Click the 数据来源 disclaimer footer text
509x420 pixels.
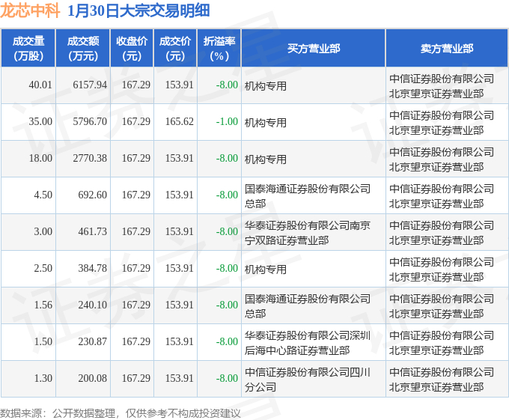click(121, 413)
